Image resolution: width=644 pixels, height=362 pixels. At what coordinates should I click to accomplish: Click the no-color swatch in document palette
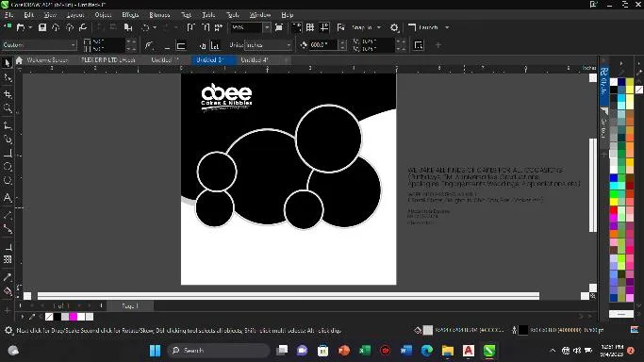pyautogui.click(x=49, y=317)
